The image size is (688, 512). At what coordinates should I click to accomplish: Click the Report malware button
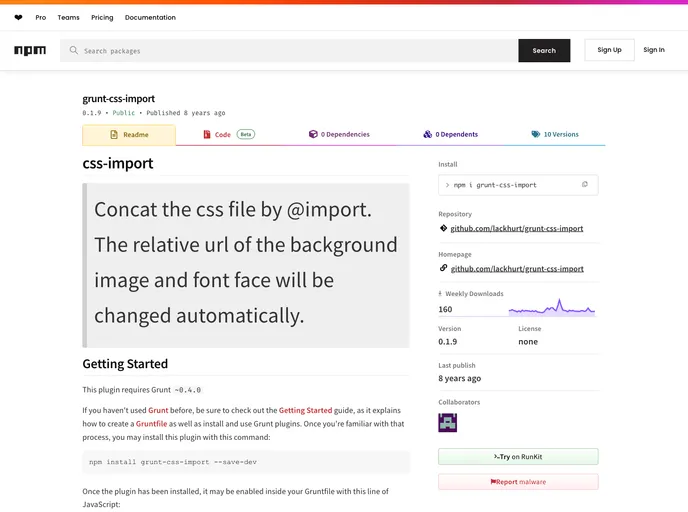pos(518,482)
